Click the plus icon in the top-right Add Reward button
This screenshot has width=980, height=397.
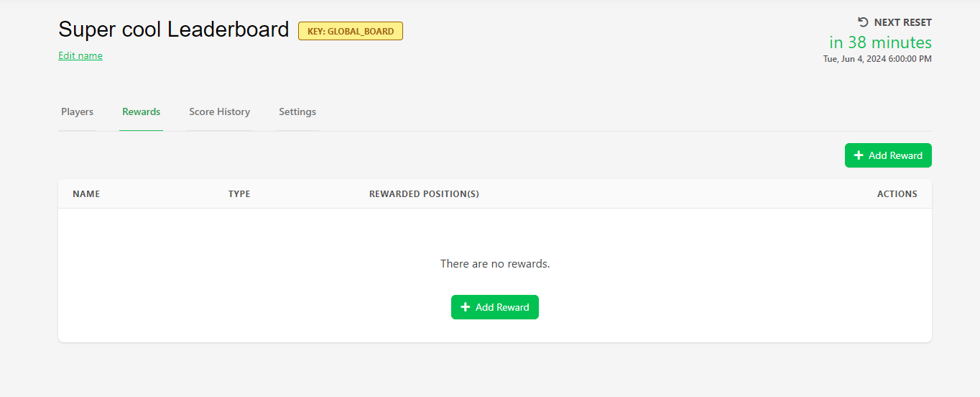(x=858, y=155)
